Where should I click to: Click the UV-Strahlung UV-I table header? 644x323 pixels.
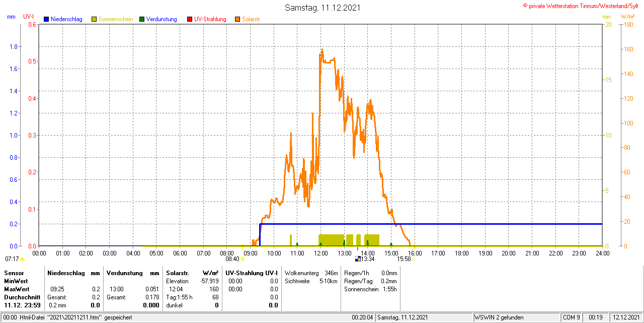(252, 273)
